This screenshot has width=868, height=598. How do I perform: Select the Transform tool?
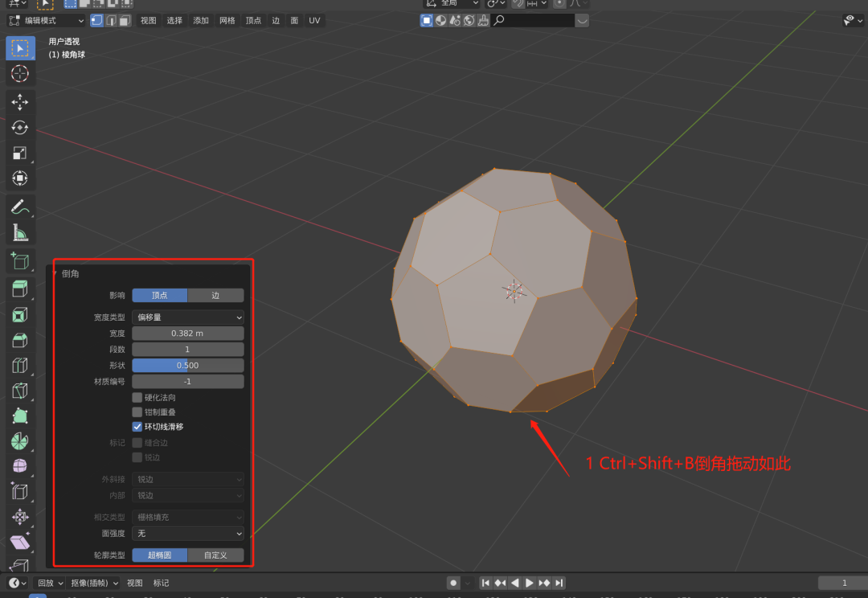[x=20, y=178]
